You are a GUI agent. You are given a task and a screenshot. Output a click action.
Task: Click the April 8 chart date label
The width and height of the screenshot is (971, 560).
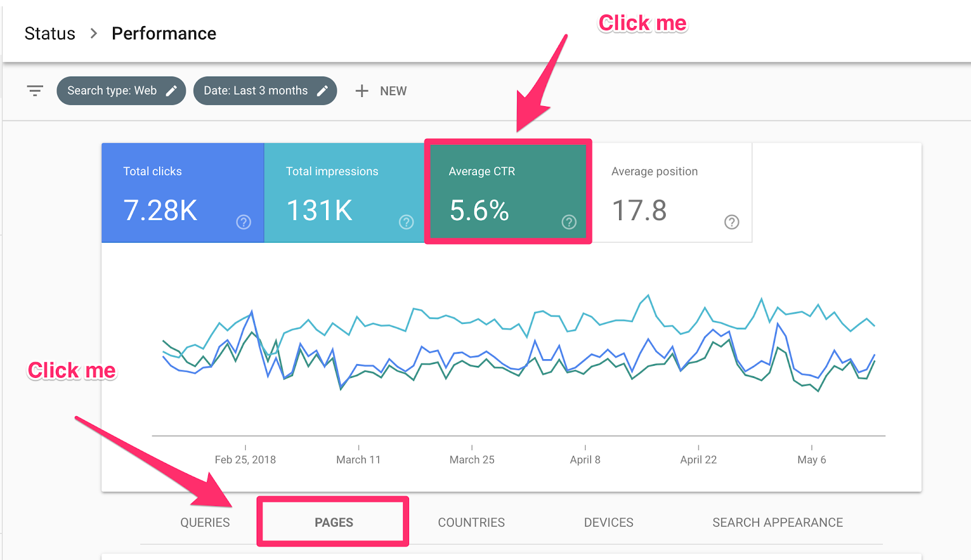(585, 460)
